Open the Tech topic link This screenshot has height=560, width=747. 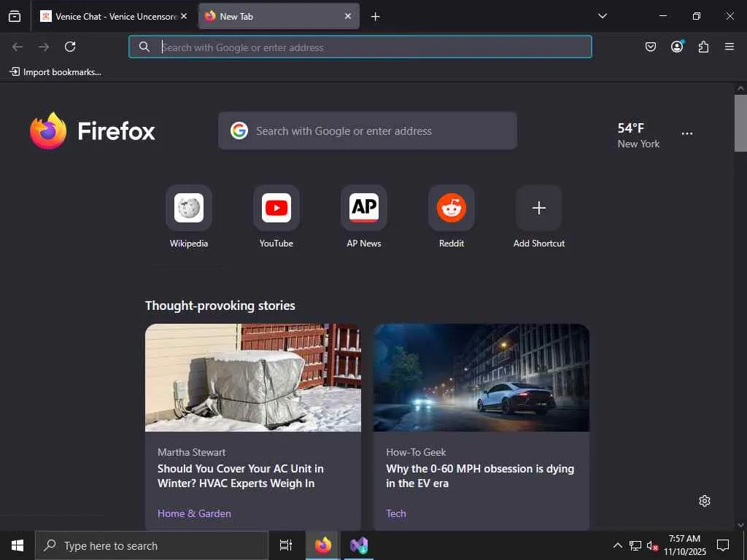pos(396,513)
